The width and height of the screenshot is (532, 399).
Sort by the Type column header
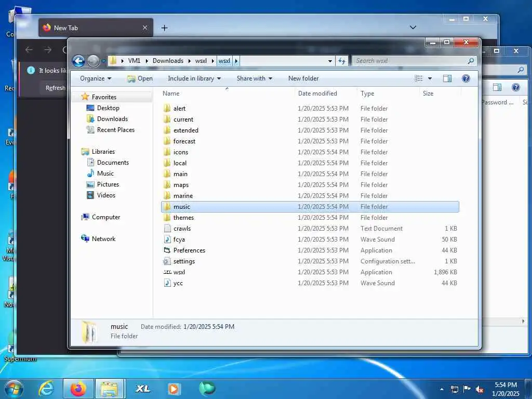coord(388,94)
